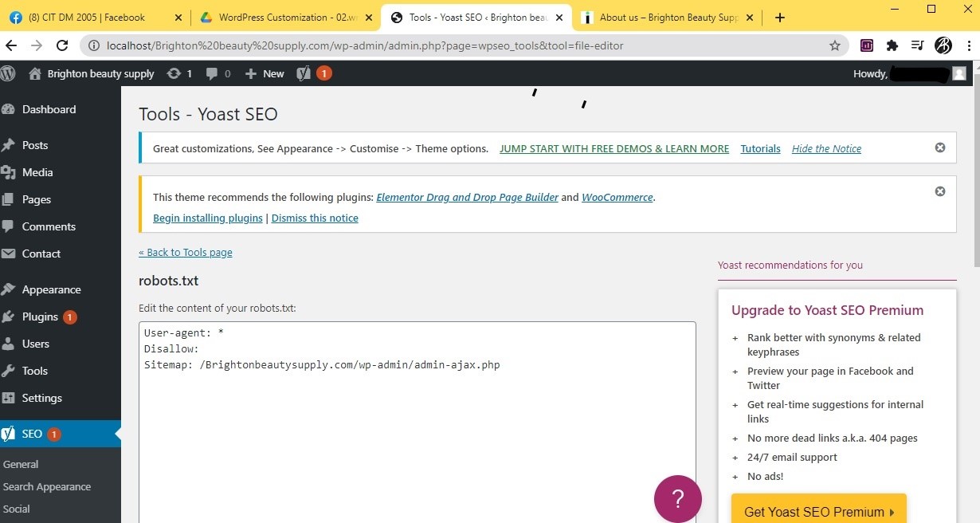The image size is (980, 523).
Task: Click Get Yoast SEO Premium button
Action: 818,512
